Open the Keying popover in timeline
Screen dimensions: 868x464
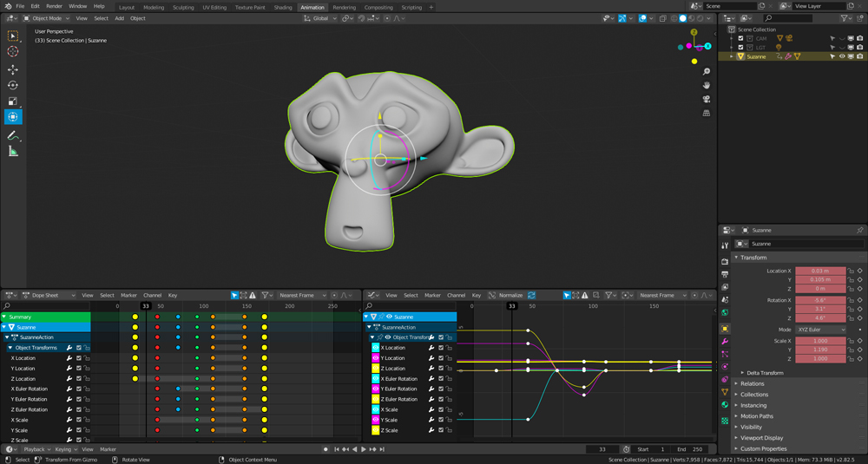coord(65,449)
